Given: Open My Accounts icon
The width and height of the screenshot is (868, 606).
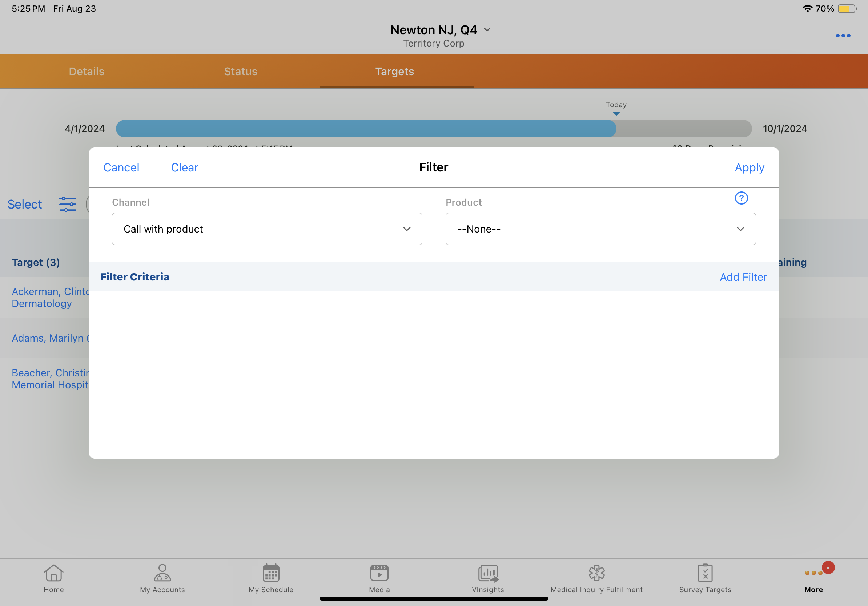Looking at the screenshot, I should (162, 573).
